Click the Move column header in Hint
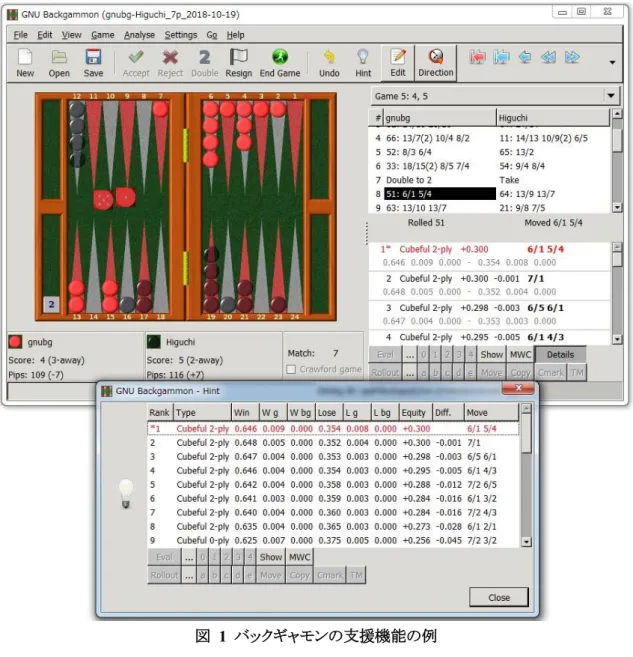Image resolution: width=633 pixels, height=657 pixels. [x=491, y=413]
